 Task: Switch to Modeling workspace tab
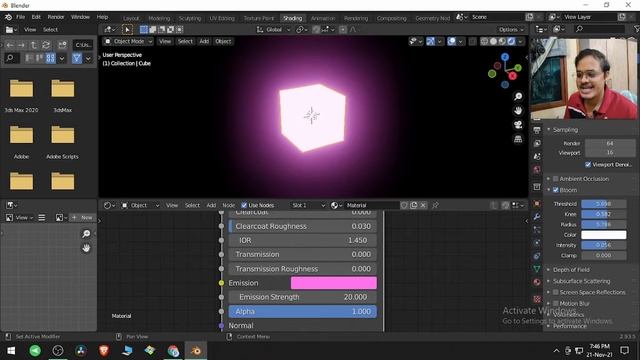[x=159, y=18]
